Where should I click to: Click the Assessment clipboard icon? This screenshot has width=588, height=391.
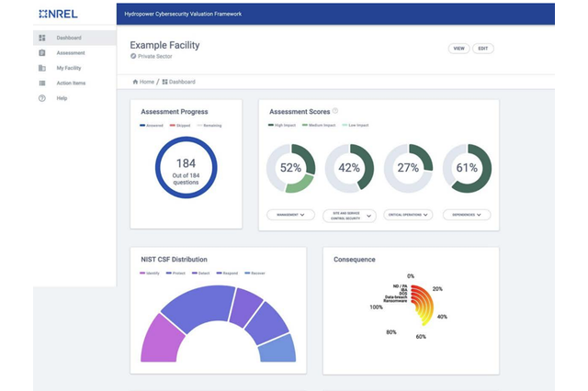point(42,53)
